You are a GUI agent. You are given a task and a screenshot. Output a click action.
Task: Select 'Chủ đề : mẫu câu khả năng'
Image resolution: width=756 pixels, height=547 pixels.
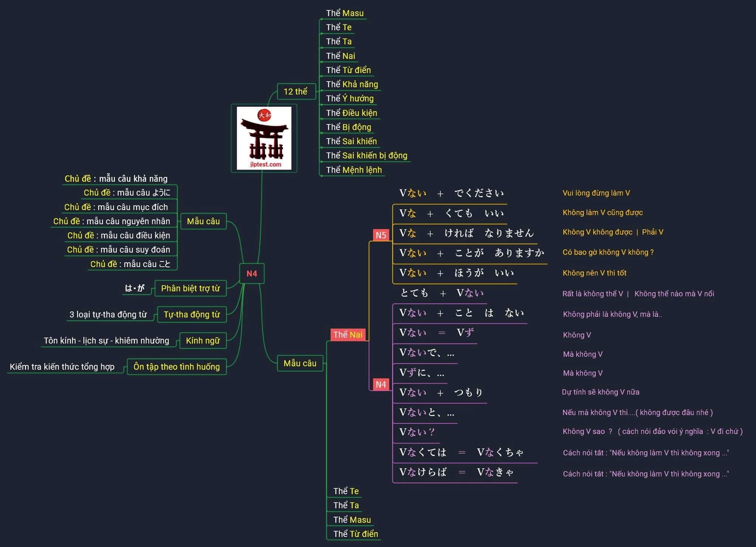pos(116,179)
